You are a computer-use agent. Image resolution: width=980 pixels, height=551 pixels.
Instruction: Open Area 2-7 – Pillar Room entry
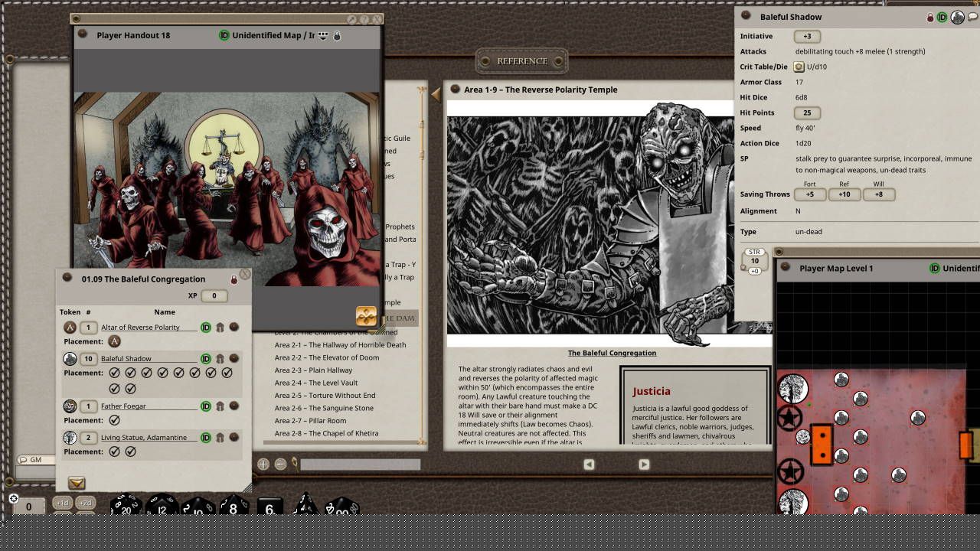[311, 421]
